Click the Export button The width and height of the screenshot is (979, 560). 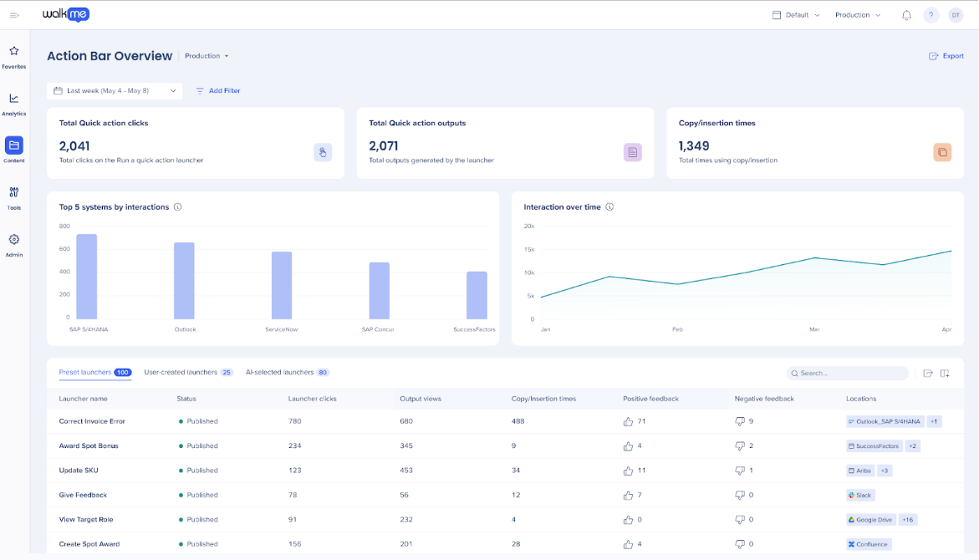(x=946, y=56)
